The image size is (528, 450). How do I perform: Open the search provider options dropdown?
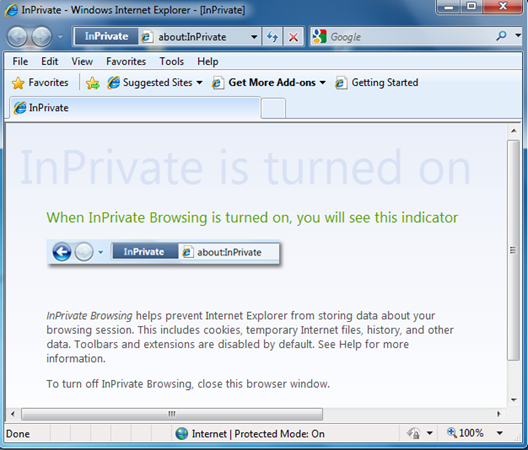[518, 35]
